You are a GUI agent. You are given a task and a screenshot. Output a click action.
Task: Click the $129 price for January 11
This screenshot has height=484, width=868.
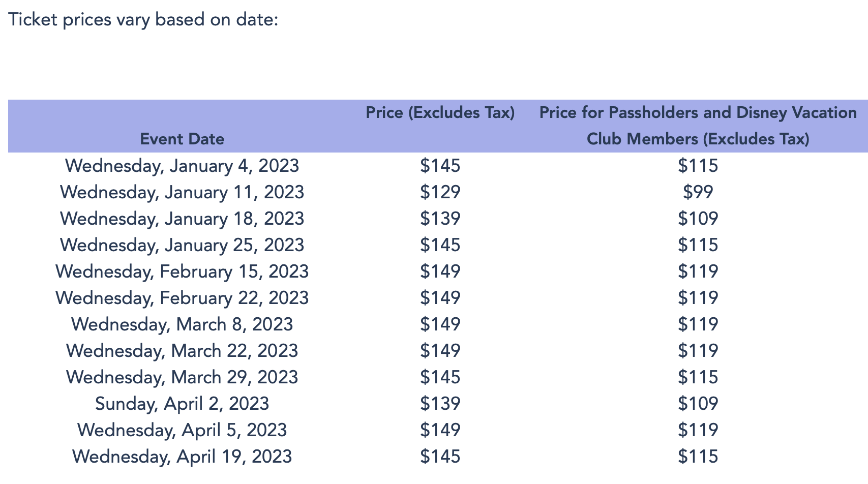[440, 192]
